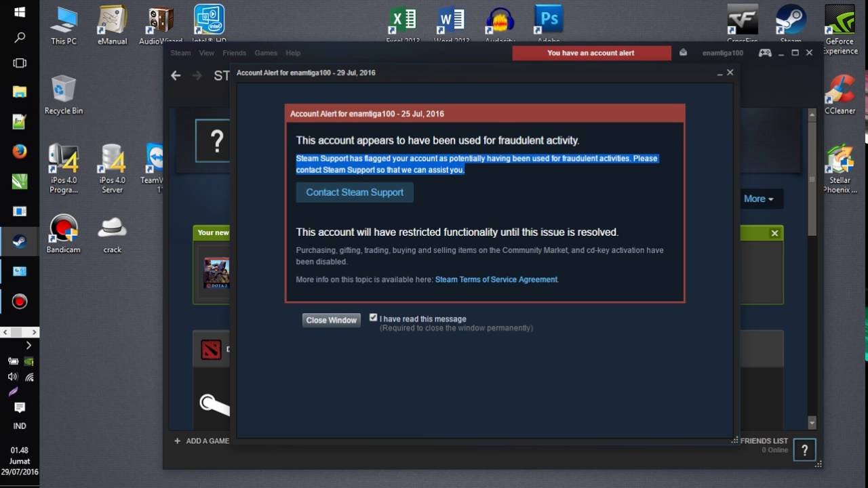Screen dimensions: 868x488
Task: Click the enamtiga100 account name
Action: pos(722,53)
